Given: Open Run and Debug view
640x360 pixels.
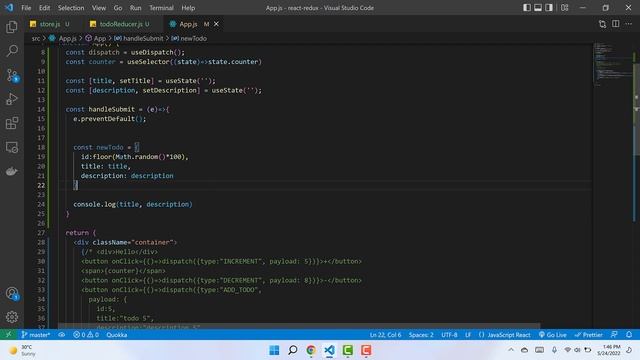Looking at the screenshot, I should tap(12, 99).
